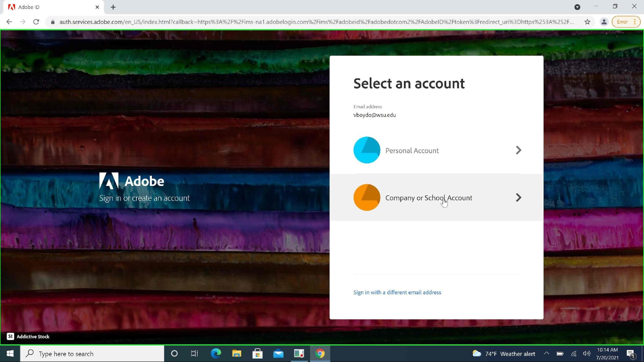Show hidden icons in the system tray

pos(547,353)
